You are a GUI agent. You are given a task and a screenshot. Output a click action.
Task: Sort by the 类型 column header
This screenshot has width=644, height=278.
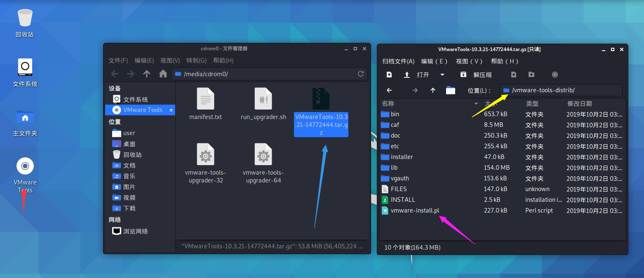click(x=543, y=104)
